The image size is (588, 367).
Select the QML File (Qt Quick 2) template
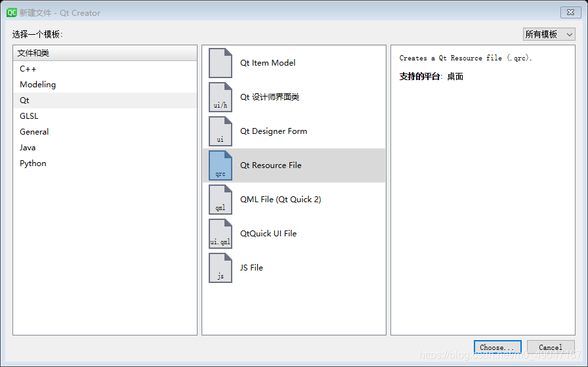click(x=294, y=200)
